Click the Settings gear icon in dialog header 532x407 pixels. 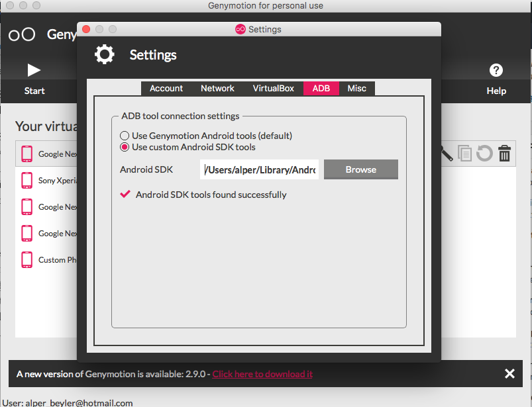[105, 54]
